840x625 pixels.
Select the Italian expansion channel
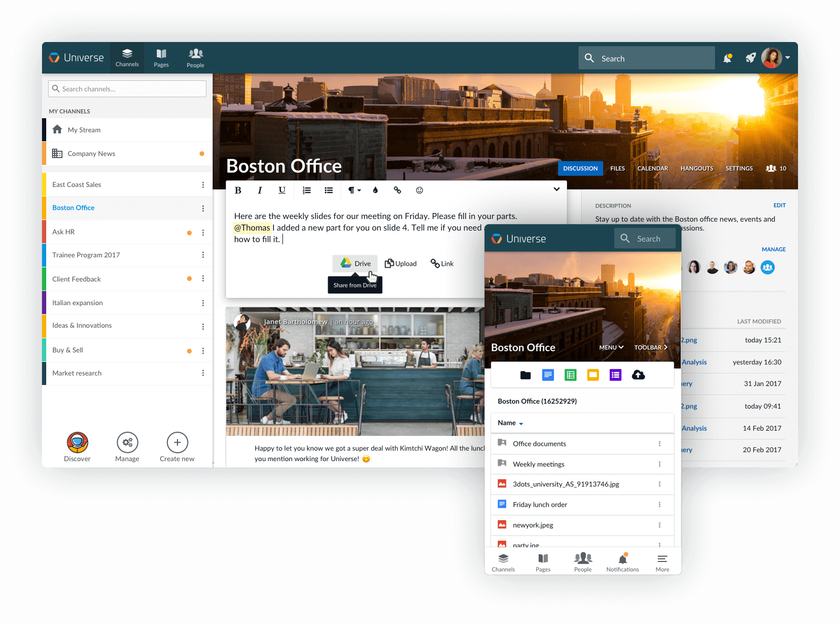click(78, 303)
